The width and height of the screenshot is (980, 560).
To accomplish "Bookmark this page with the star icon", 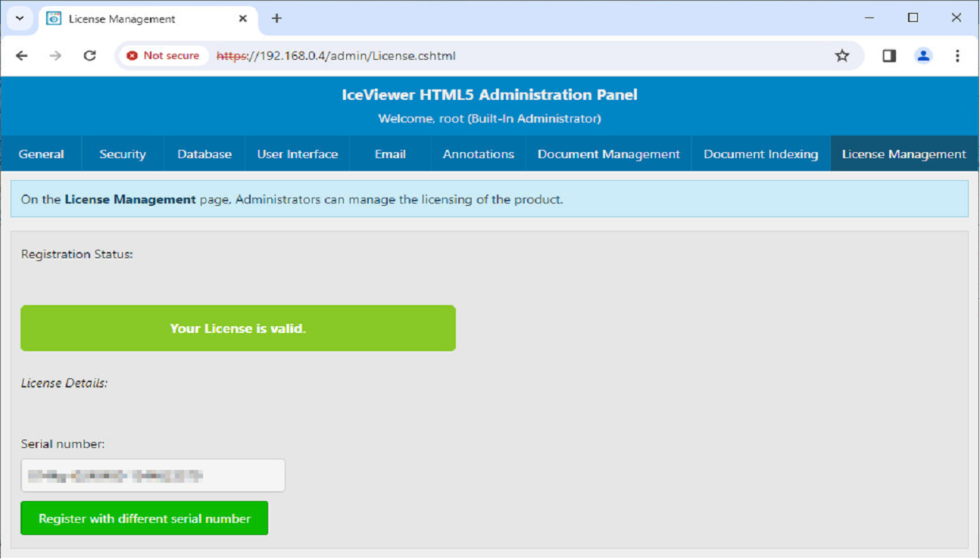I will click(842, 55).
